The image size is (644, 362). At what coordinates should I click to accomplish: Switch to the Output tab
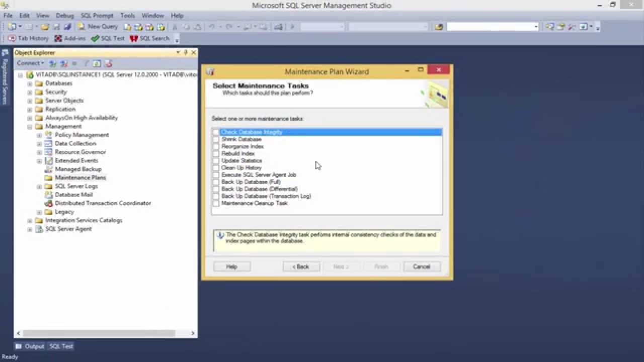pos(30,346)
